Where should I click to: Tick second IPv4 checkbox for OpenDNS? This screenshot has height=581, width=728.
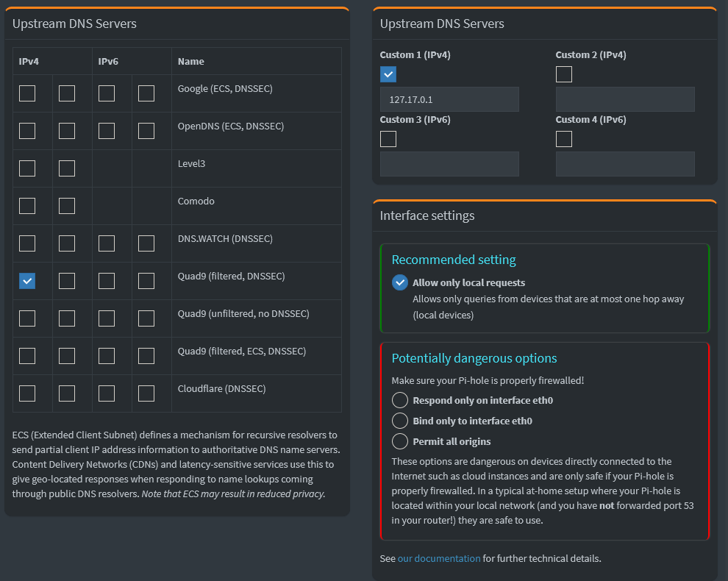point(67,131)
